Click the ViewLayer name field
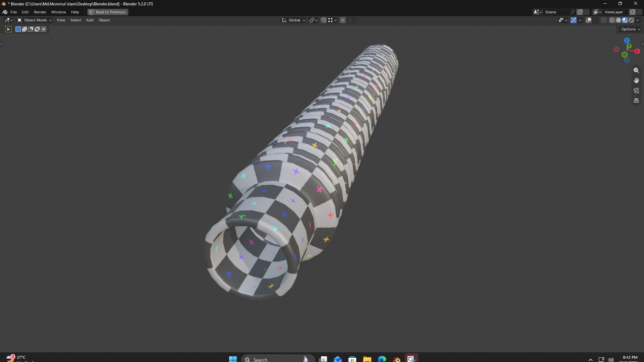 (616, 12)
